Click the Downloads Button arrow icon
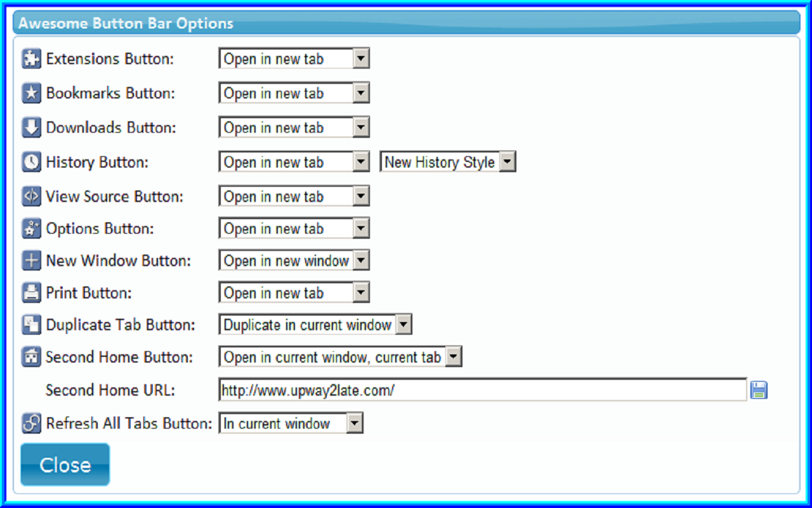The image size is (812, 508). point(30,127)
